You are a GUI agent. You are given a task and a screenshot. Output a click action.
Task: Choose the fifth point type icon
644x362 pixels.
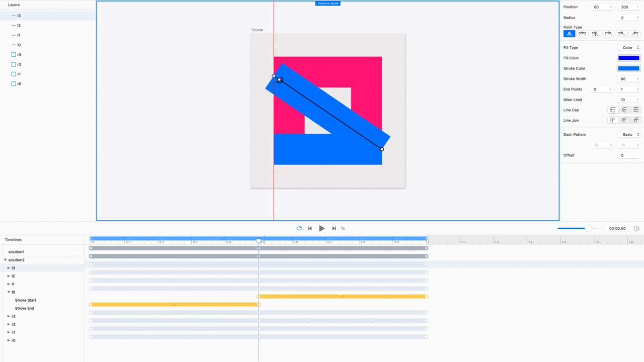[621, 34]
